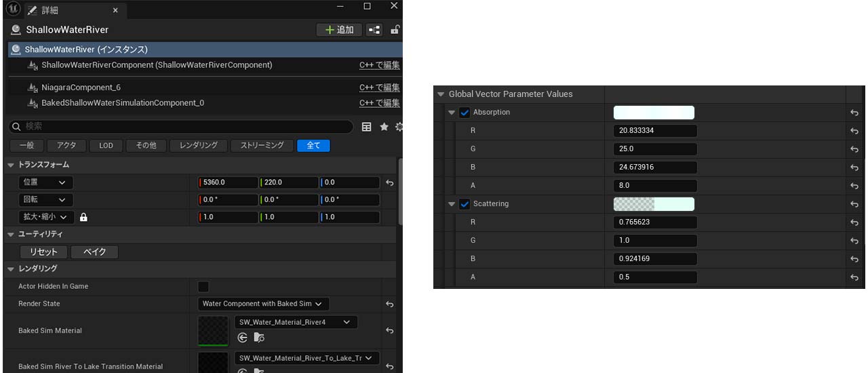Select the レンダリング filter tab
The height and width of the screenshot is (373, 868).
coord(198,146)
